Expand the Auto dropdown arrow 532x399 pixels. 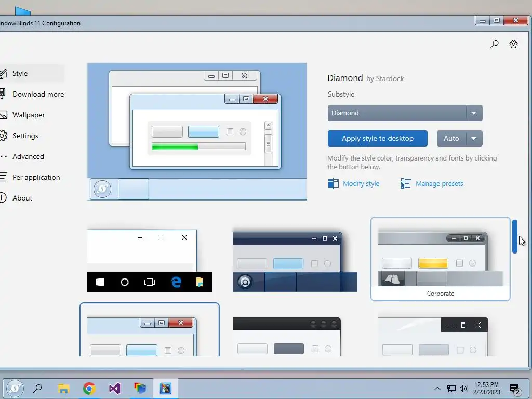click(x=474, y=138)
